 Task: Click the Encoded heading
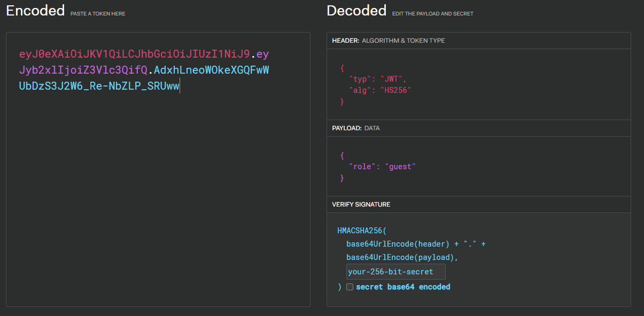pos(35,11)
